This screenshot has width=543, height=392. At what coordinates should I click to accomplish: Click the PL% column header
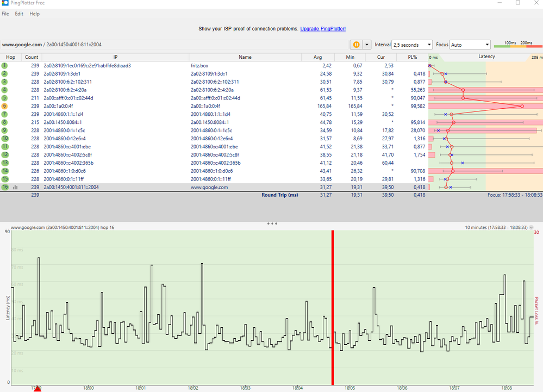(412, 57)
